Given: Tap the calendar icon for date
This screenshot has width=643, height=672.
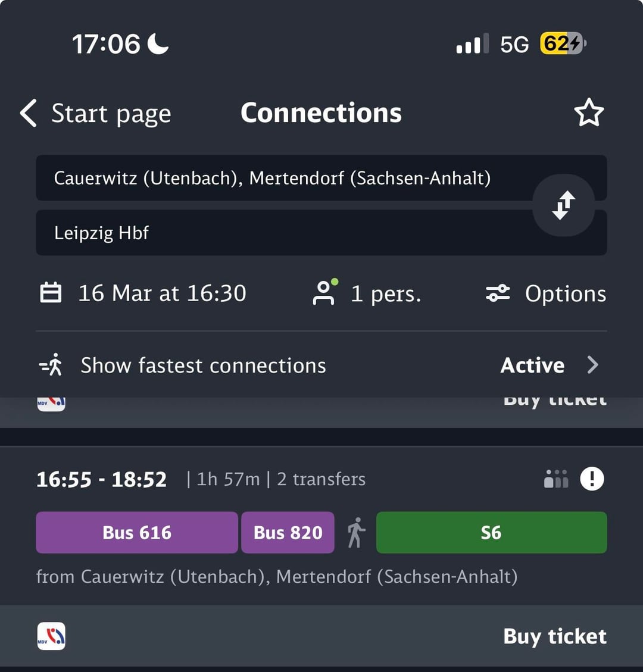Looking at the screenshot, I should pos(51,293).
